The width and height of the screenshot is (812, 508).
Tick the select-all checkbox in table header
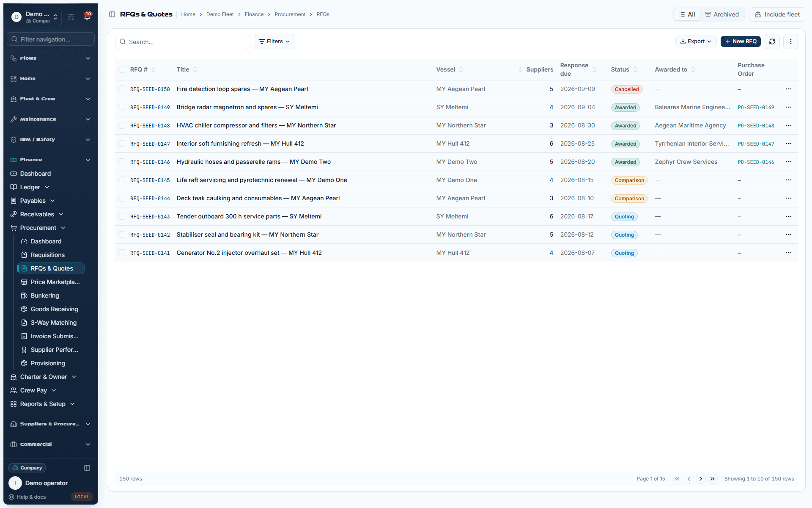pos(122,69)
